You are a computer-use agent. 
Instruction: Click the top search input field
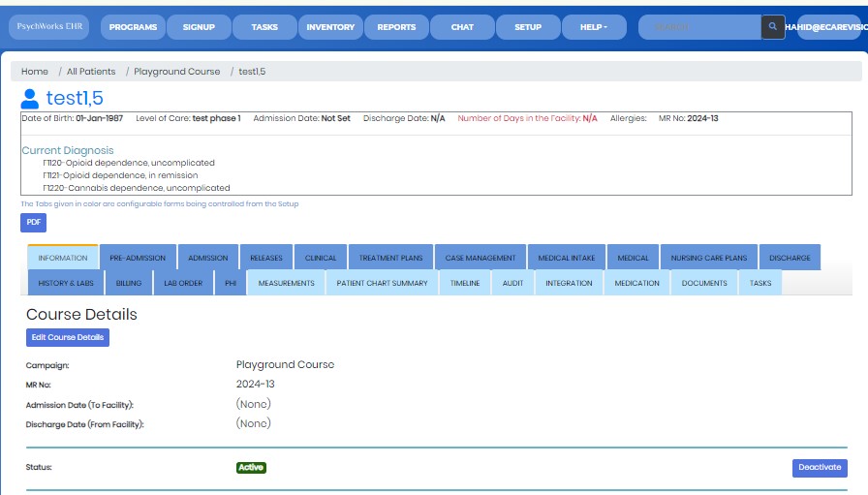pos(699,27)
